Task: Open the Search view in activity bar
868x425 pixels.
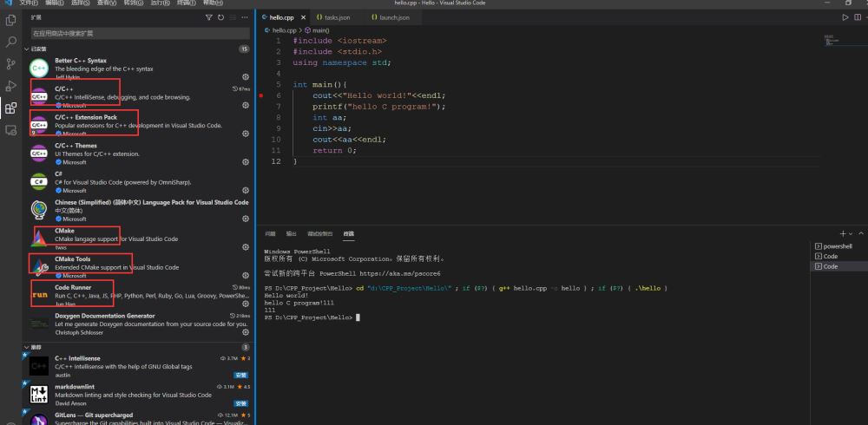Action: pos(10,42)
